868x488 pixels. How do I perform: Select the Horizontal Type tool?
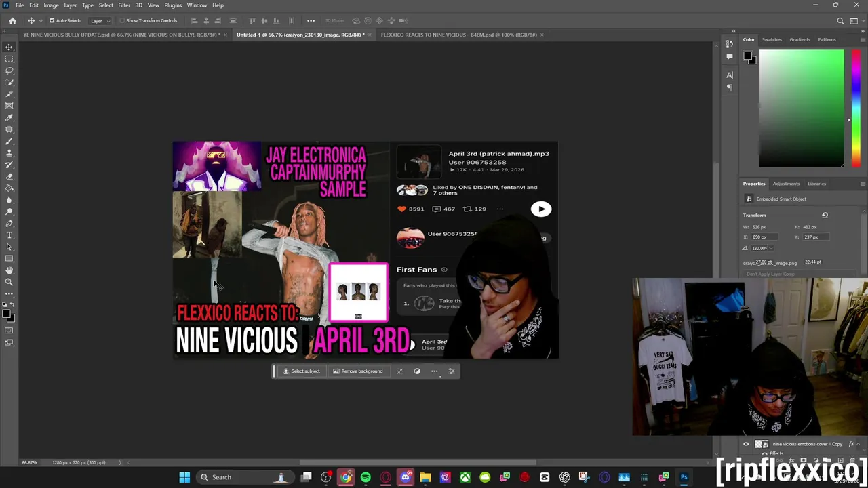(9, 235)
